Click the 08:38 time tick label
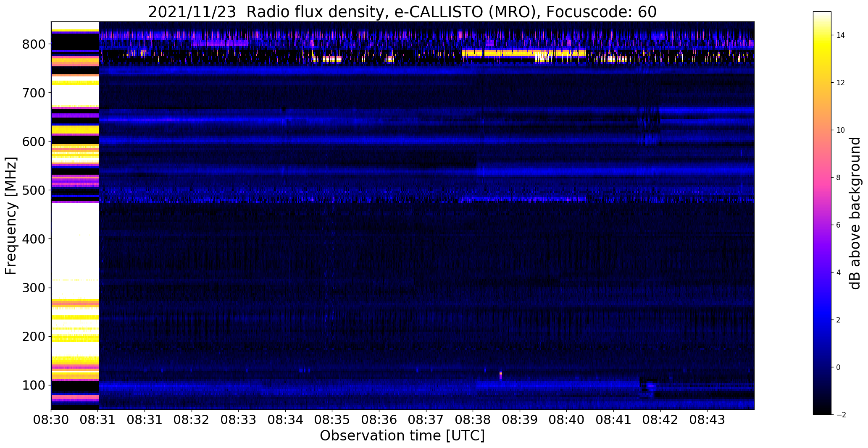This screenshot has width=868, height=448. point(473,420)
